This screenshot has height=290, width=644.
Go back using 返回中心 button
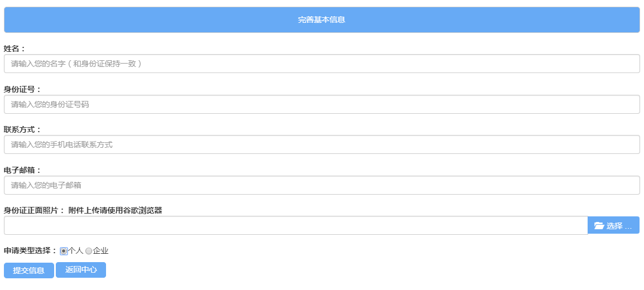[x=81, y=270]
